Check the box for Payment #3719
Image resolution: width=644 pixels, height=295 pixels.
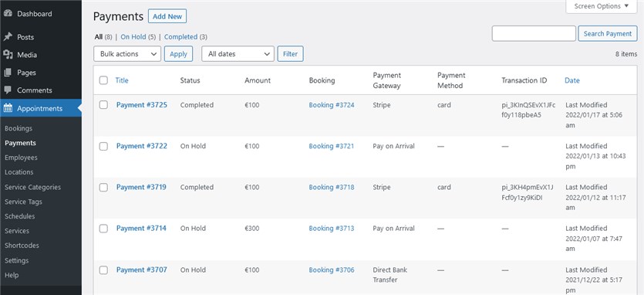103,187
